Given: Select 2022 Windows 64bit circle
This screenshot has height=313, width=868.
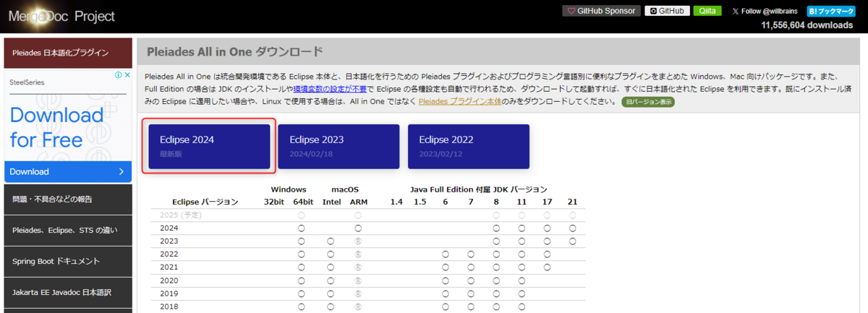Looking at the screenshot, I should (301, 254).
